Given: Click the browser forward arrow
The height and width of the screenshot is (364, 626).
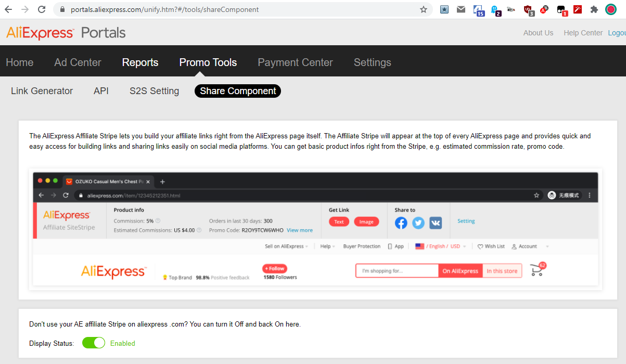Looking at the screenshot, I should tap(24, 9).
